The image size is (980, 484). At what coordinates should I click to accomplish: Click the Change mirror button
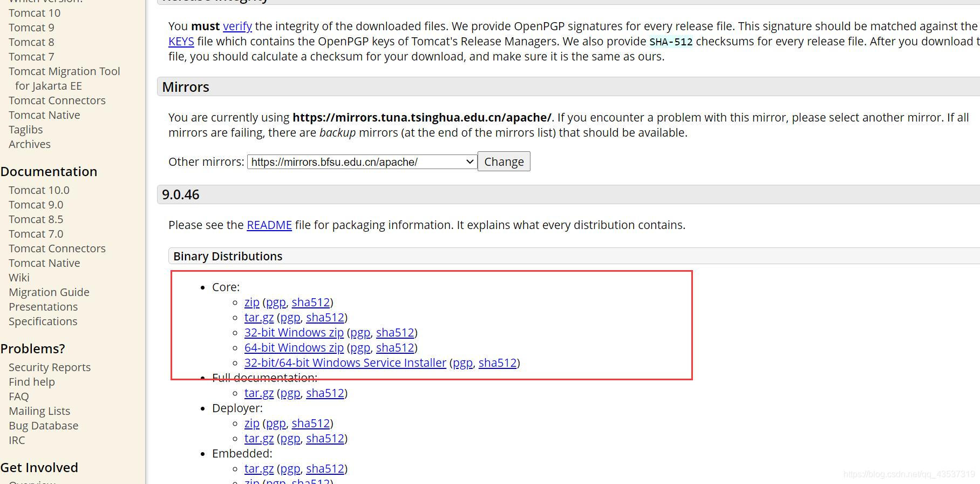[x=504, y=162]
